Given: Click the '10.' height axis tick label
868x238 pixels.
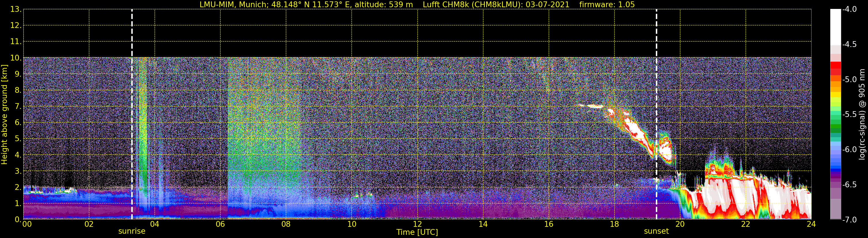Looking at the screenshot, I should click(x=16, y=58).
